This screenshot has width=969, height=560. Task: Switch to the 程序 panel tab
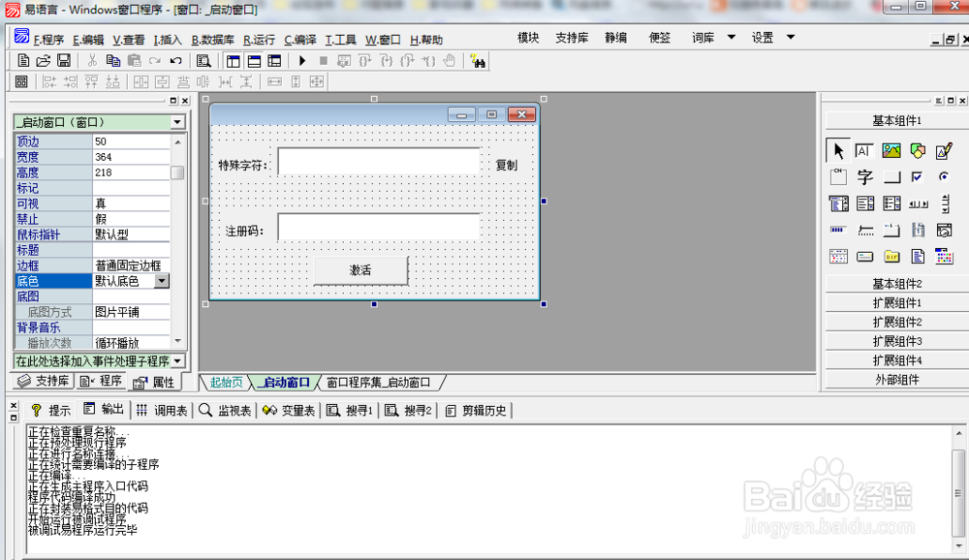(102, 382)
